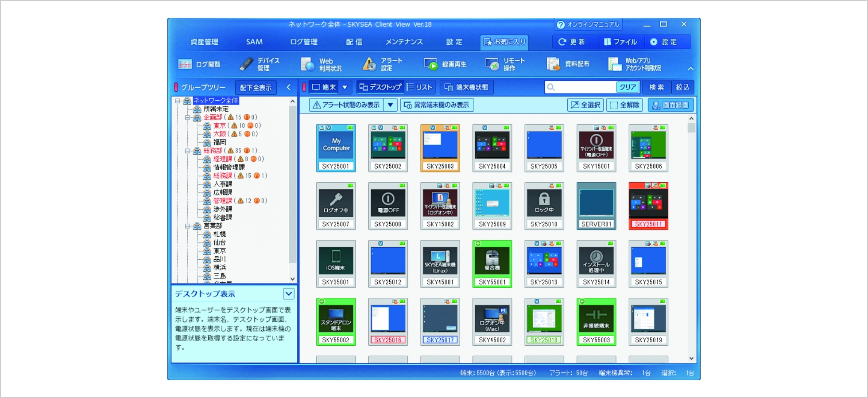Toggle 異常端末機のみ表示 filter

tap(437, 105)
